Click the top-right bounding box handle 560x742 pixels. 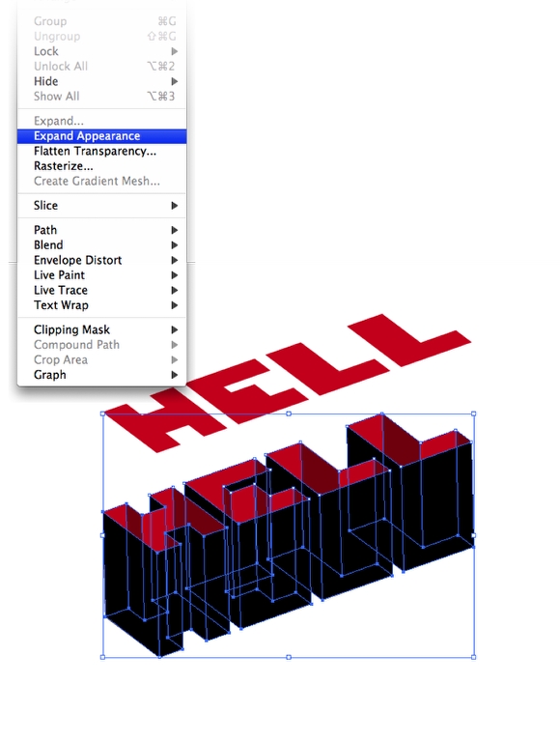tap(474, 414)
